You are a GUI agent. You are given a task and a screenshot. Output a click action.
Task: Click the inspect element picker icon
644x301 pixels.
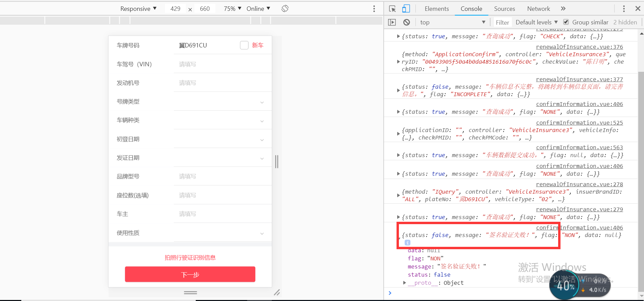(392, 9)
